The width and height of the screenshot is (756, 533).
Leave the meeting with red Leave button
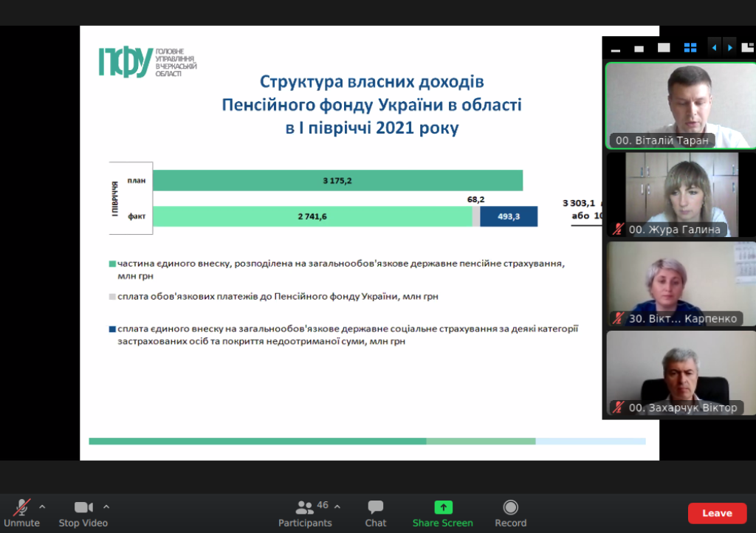[717, 513]
